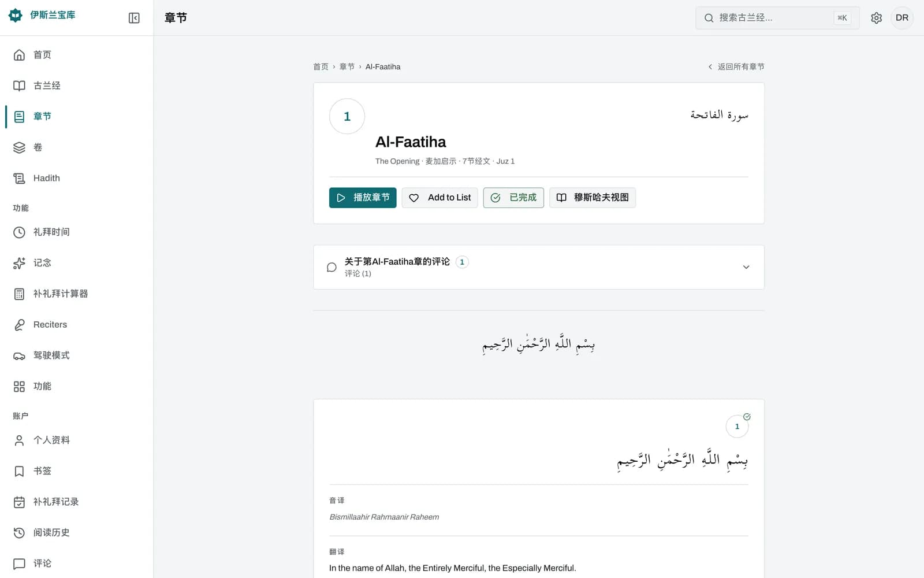Click the scroll icon beside Hadith
Viewport: 924px width, 578px height.
pyautogui.click(x=19, y=178)
